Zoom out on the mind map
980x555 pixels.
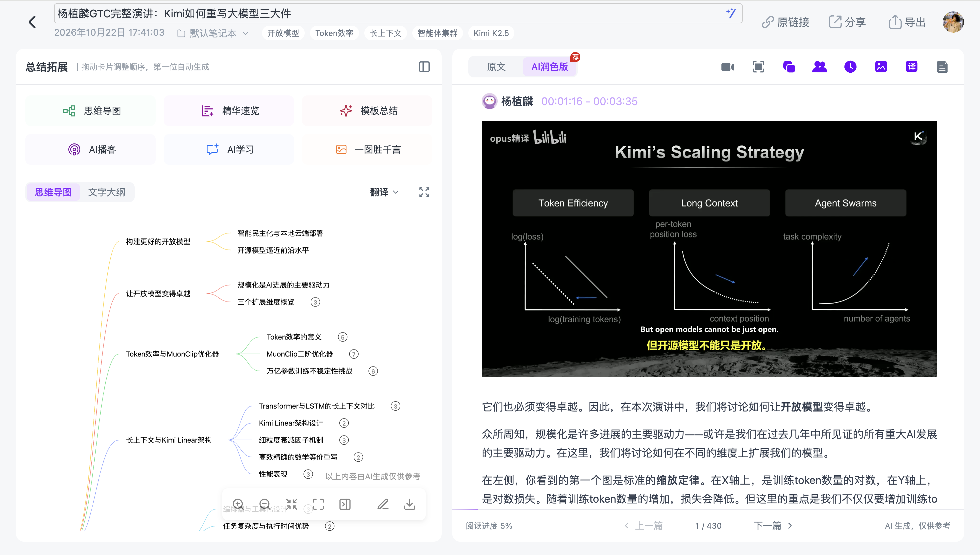(265, 504)
